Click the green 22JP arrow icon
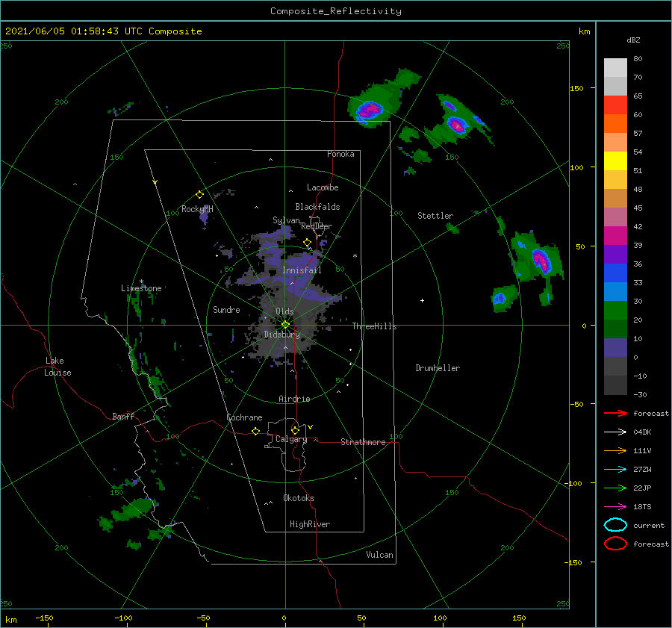 615,488
